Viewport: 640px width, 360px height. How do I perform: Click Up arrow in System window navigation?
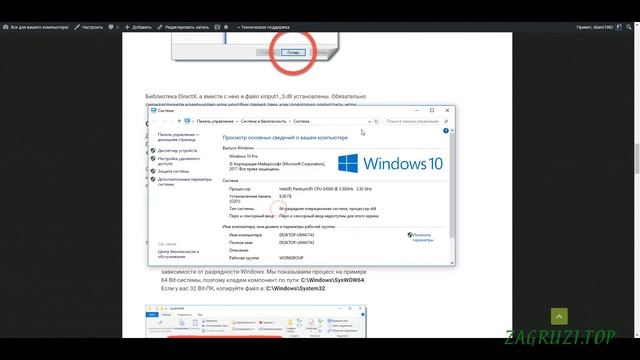coord(179,121)
